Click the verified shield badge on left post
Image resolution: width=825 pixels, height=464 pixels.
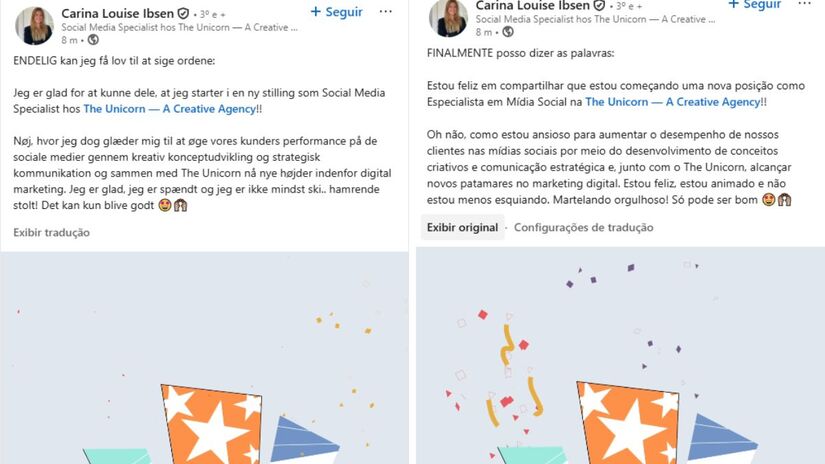pos(183,14)
